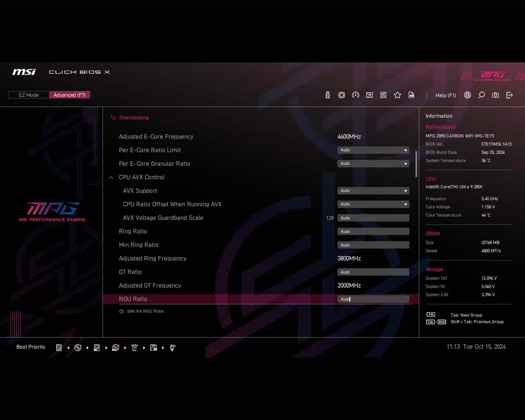Collapse the CPU AVX Control chevron
Screen dimensions: 525x420
(x=111, y=178)
